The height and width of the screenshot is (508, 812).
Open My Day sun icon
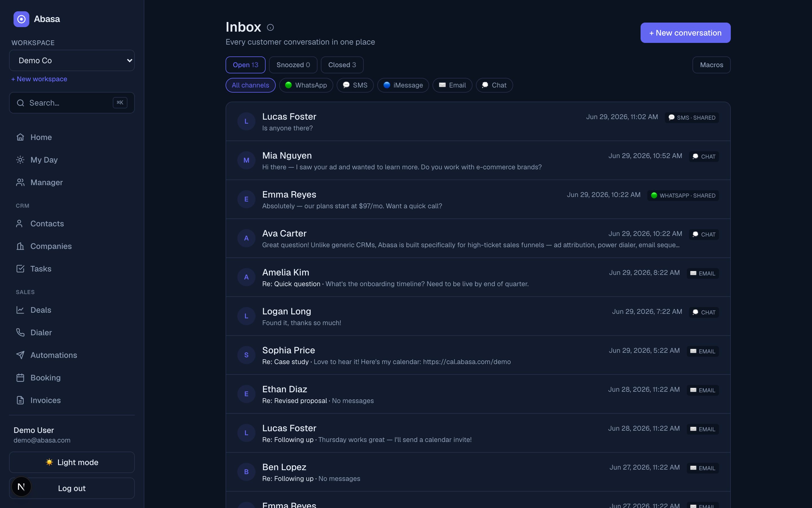[20, 159]
